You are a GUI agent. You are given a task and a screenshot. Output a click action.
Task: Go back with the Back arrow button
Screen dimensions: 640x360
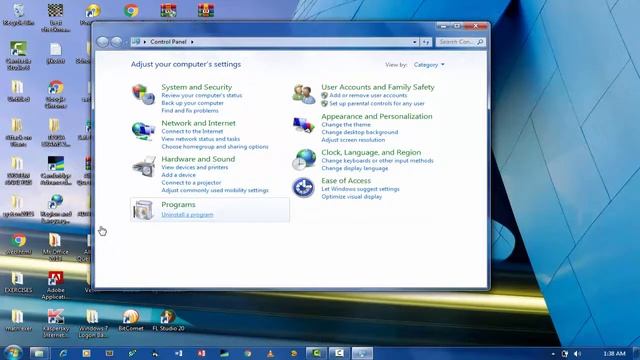pyautogui.click(x=103, y=42)
